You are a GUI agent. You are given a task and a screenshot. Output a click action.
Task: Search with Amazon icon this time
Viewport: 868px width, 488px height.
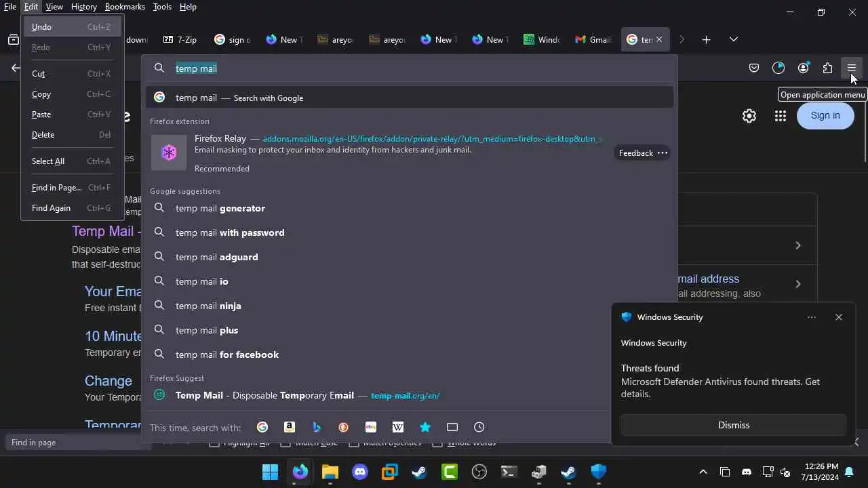click(290, 427)
